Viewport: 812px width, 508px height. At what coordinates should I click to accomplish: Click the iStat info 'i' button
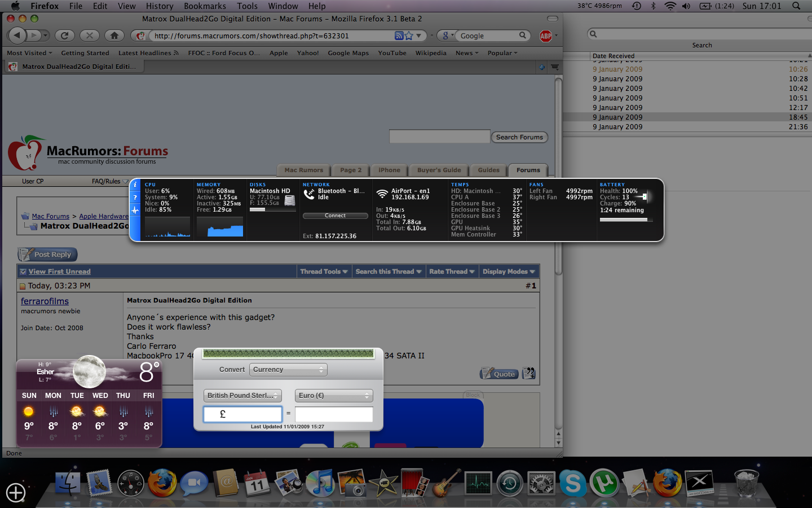point(135,185)
